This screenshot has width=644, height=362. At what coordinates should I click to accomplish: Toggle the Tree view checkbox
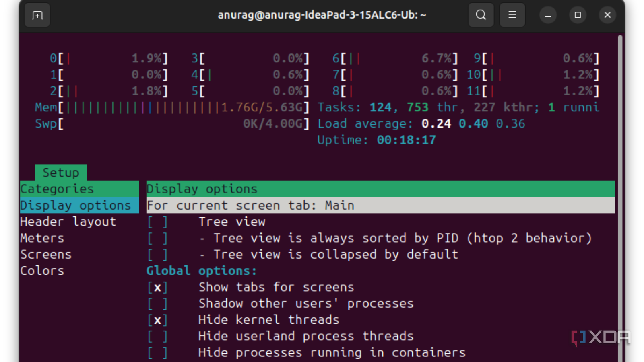157,222
